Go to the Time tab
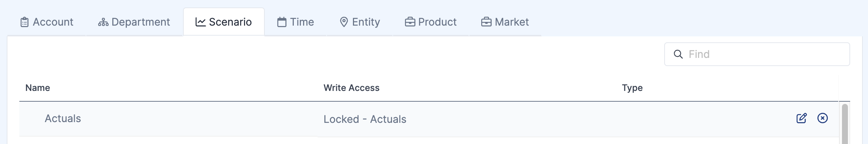This screenshot has height=144, width=868. [x=296, y=22]
